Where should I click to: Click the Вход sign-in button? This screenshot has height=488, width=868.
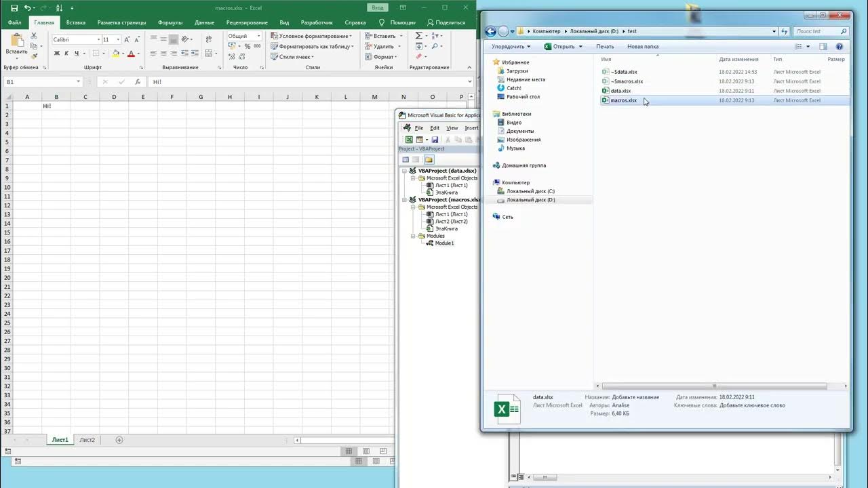coord(378,7)
